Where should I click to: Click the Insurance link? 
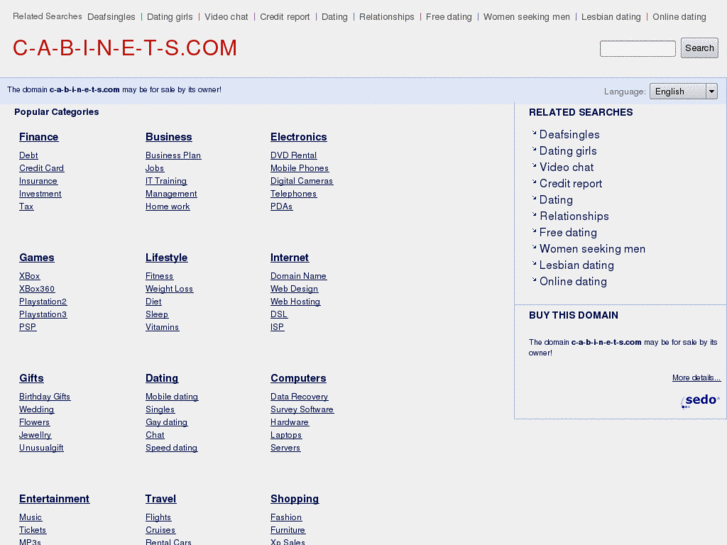pyautogui.click(x=38, y=181)
